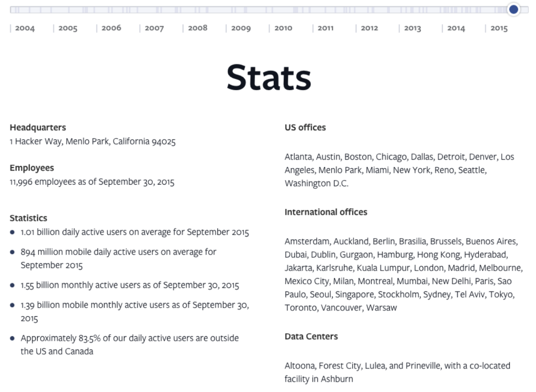Image resolution: width=536 pixels, height=392 pixels.
Task: Choose 2011 on the timeline
Action: (x=326, y=28)
